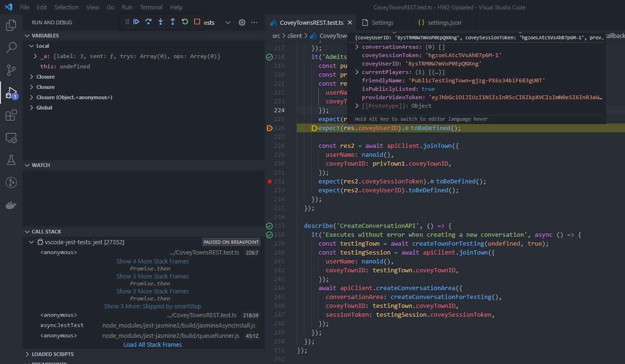Grab the debug toolbar drag handle
The image size is (625, 364).
click(x=126, y=22)
